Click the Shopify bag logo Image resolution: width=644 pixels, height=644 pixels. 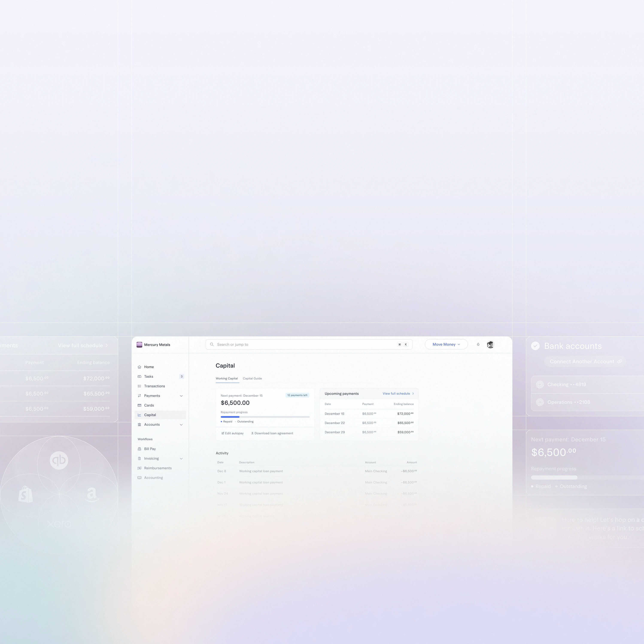click(x=26, y=495)
